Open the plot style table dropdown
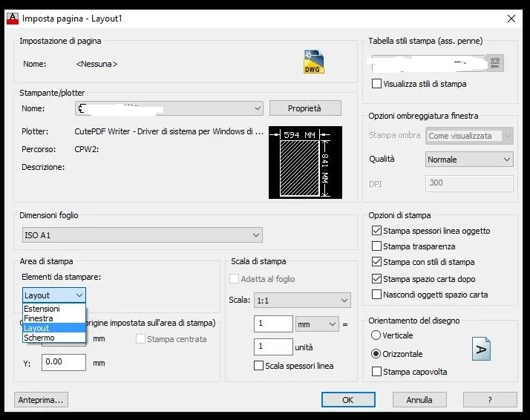This screenshot has height=420, width=530. click(428, 63)
